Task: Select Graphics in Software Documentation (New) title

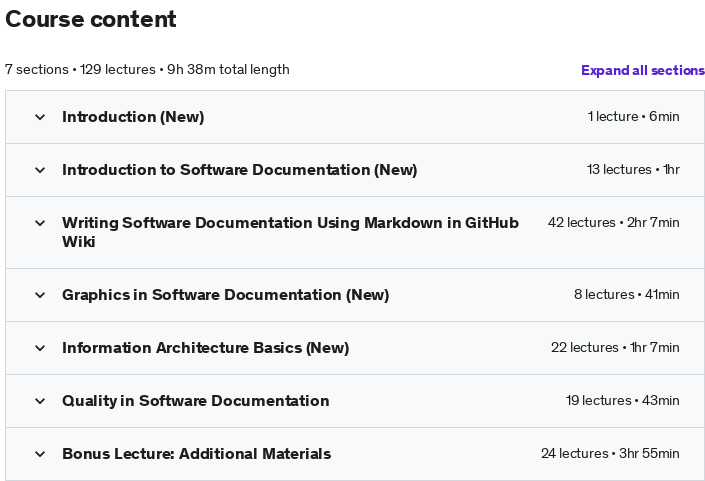Action: (226, 295)
